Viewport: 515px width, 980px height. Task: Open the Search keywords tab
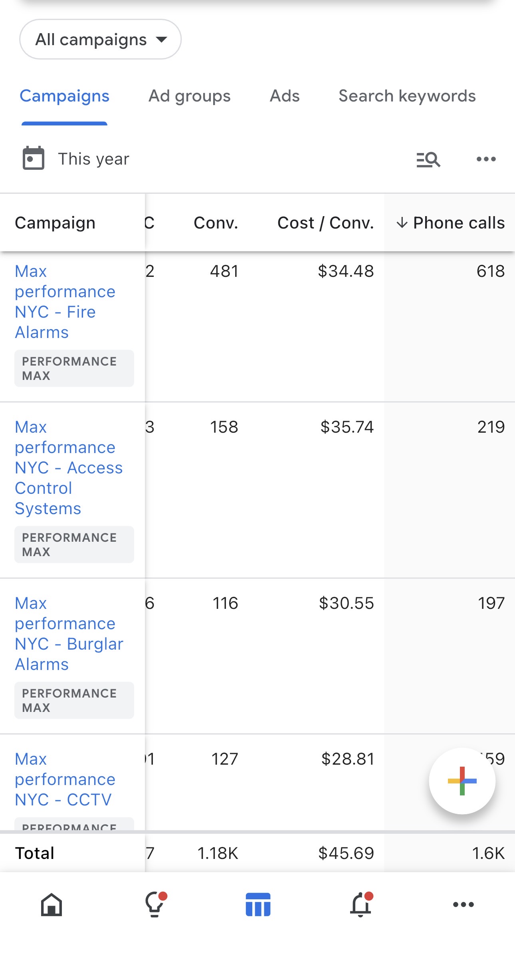pyautogui.click(x=407, y=96)
